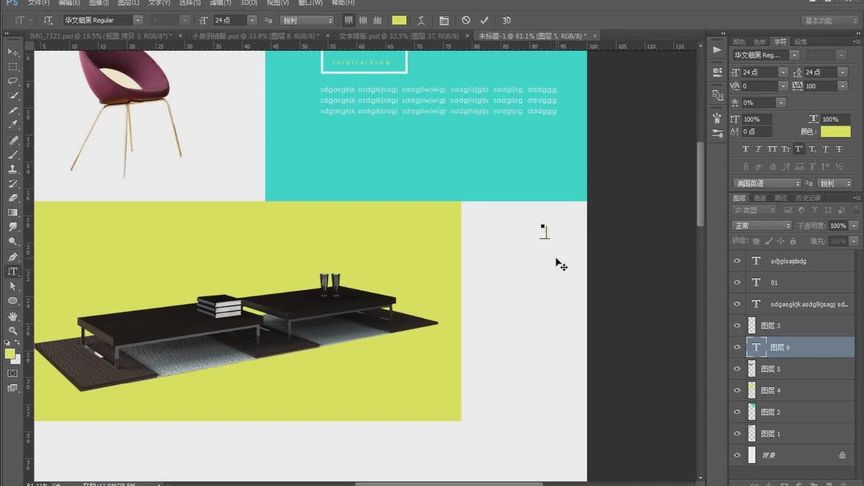Toggle visibility of the 背景 layer
The height and width of the screenshot is (486, 864).
(x=737, y=455)
